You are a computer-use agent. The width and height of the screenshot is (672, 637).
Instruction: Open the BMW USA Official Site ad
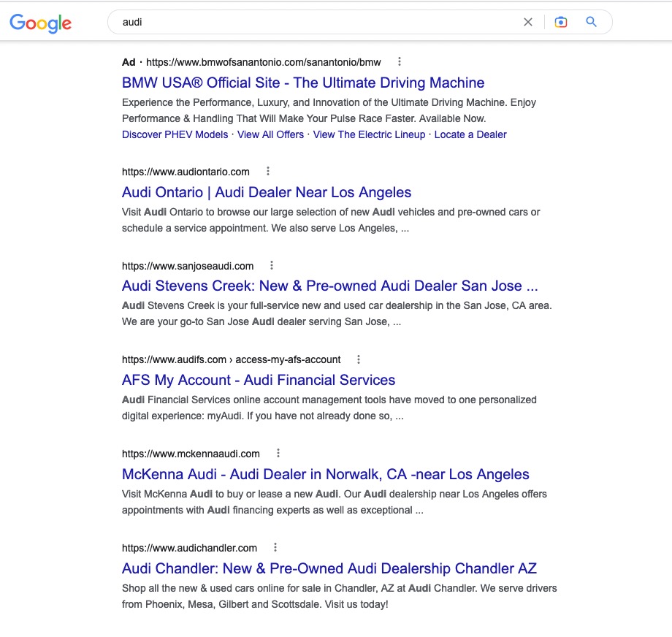[x=302, y=82]
